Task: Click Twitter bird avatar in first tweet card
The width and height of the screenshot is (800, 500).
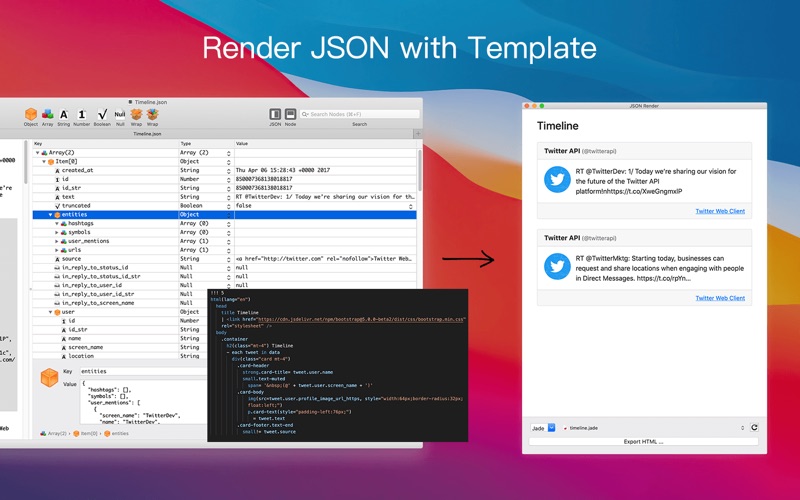Action: tap(557, 180)
